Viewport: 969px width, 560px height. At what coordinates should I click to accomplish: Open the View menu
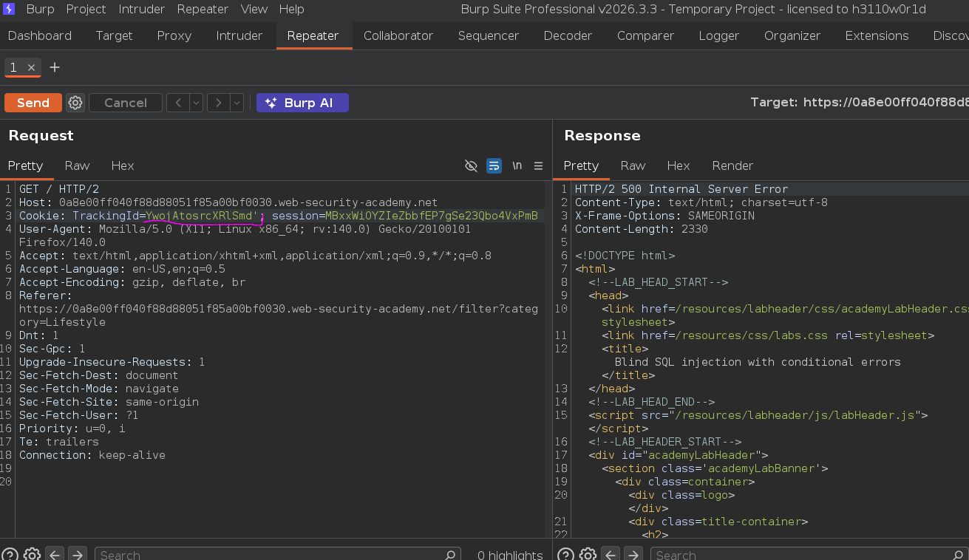(254, 9)
